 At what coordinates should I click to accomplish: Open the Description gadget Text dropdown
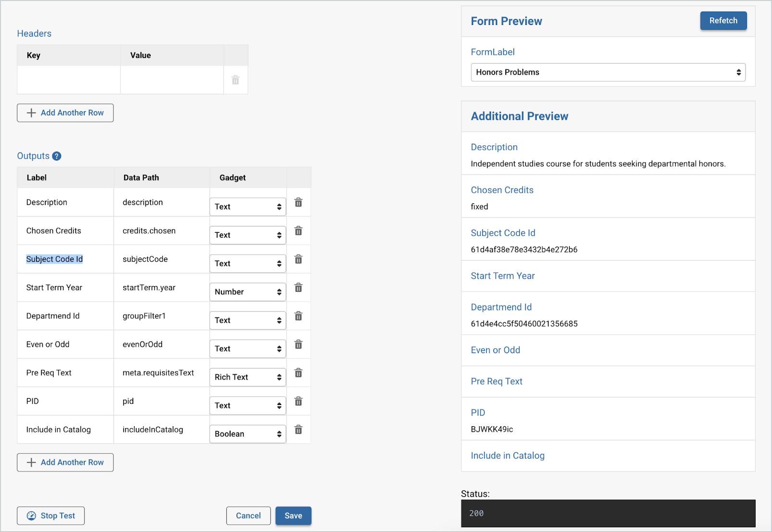pos(247,206)
